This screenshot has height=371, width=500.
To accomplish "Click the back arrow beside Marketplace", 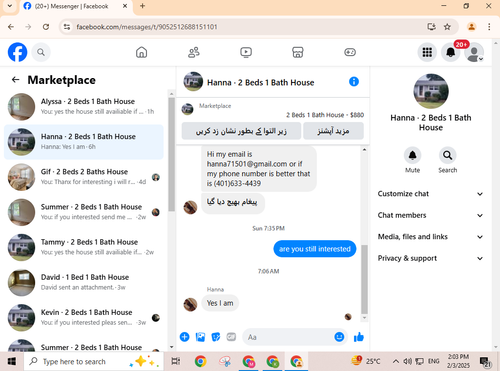I will tap(15, 80).
